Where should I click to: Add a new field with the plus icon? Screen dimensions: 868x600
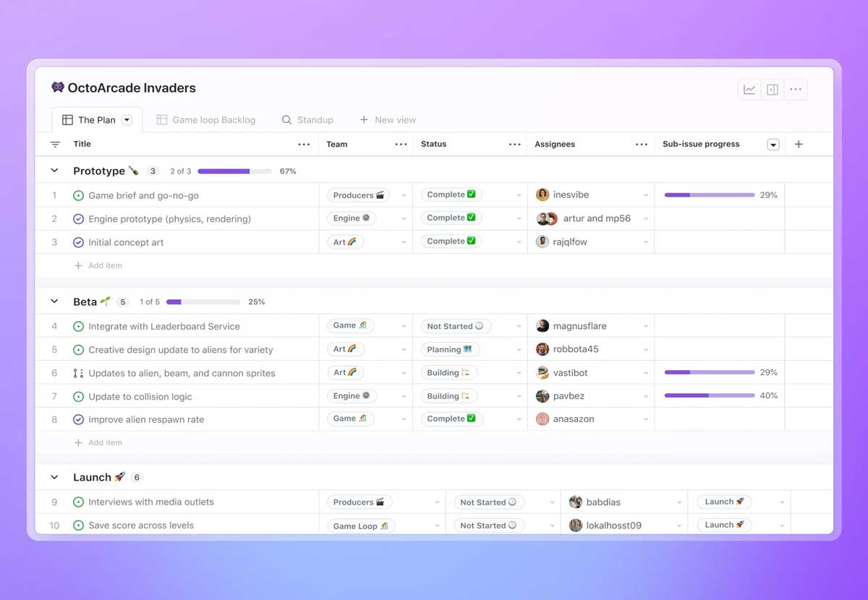click(799, 144)
